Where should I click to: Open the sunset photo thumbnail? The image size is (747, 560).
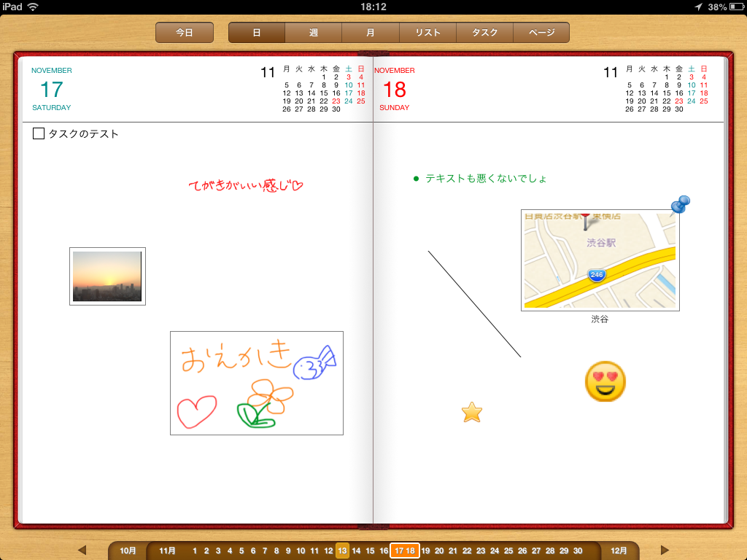(107, 276)
